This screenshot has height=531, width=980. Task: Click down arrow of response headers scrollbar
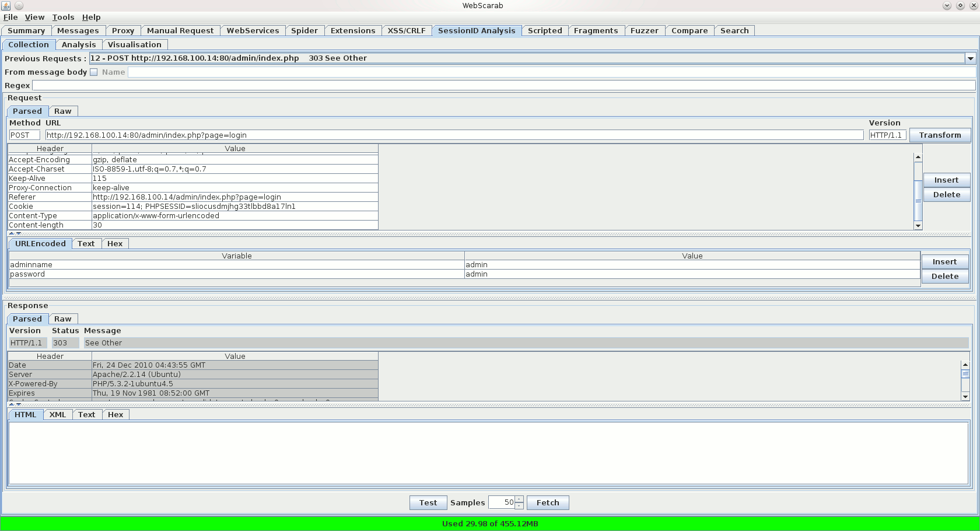[965, 396]
